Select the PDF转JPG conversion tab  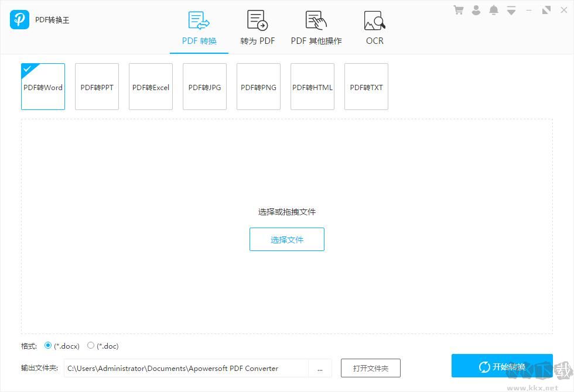[x=204, y=87]
